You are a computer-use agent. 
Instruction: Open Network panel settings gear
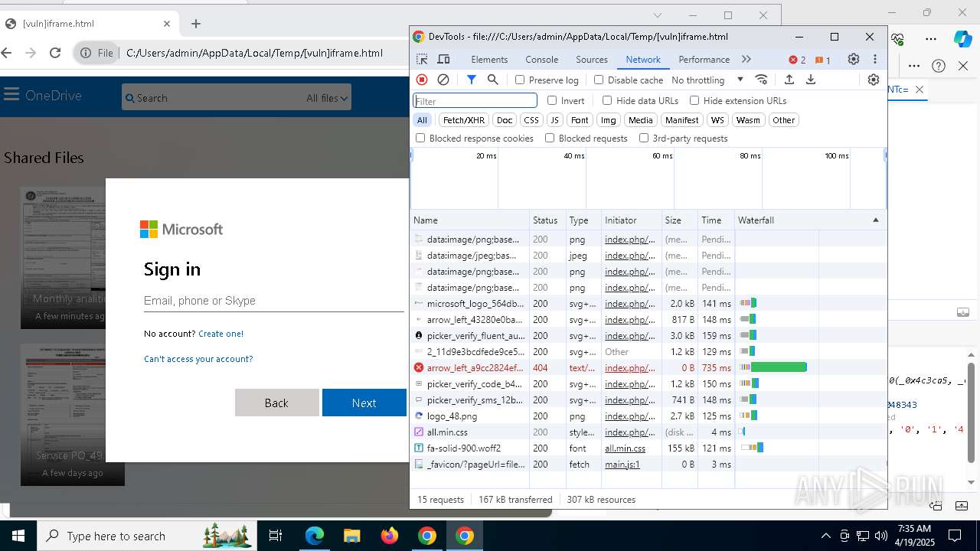coord(874,80)
